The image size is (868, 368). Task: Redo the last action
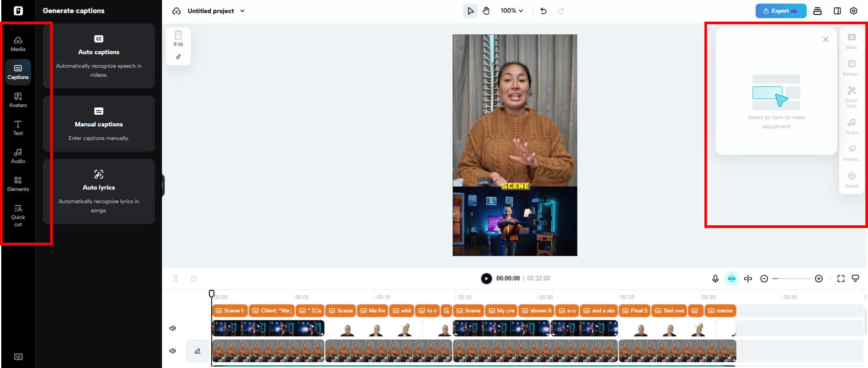click(x=561, y=11)
